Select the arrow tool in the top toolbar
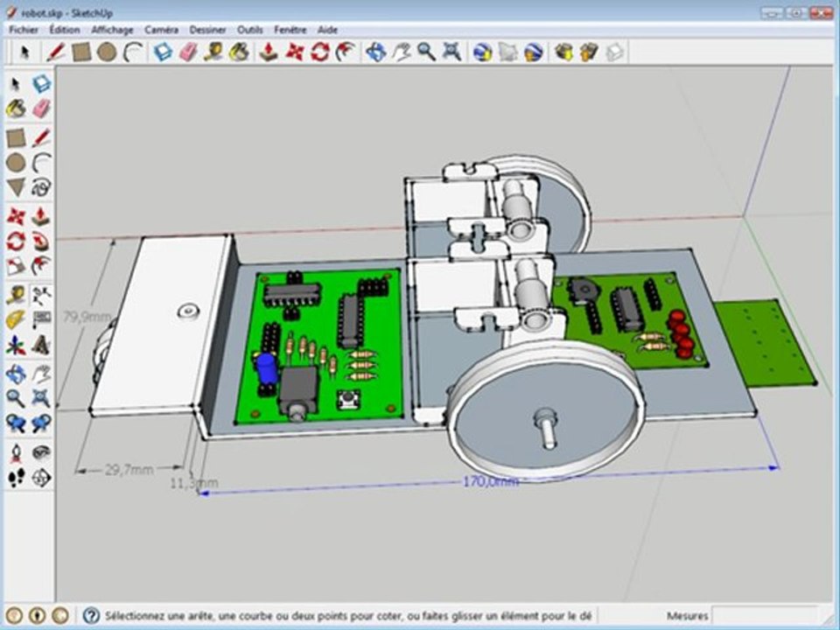Image resolution: width=840 pixels, height=630 pixels. (x=24, y=52)
